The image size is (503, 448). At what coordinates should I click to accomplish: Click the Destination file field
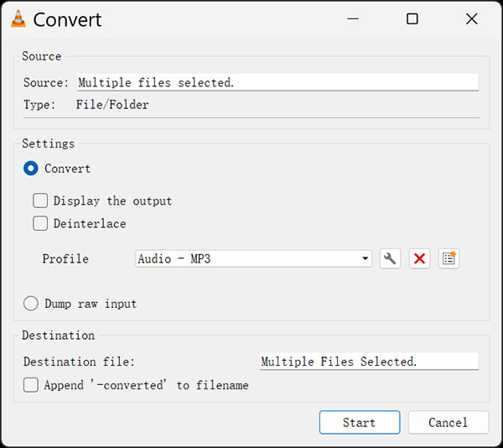369,362
